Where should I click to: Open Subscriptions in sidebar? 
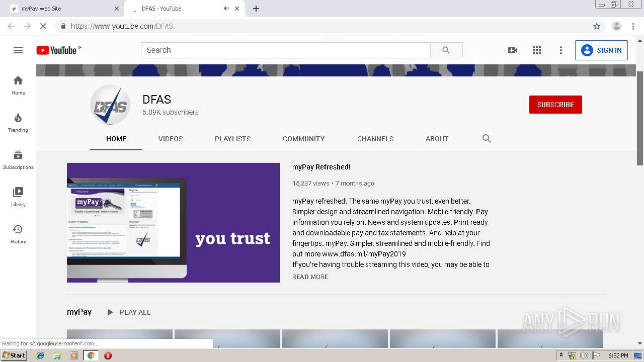(x=18, y=159)
